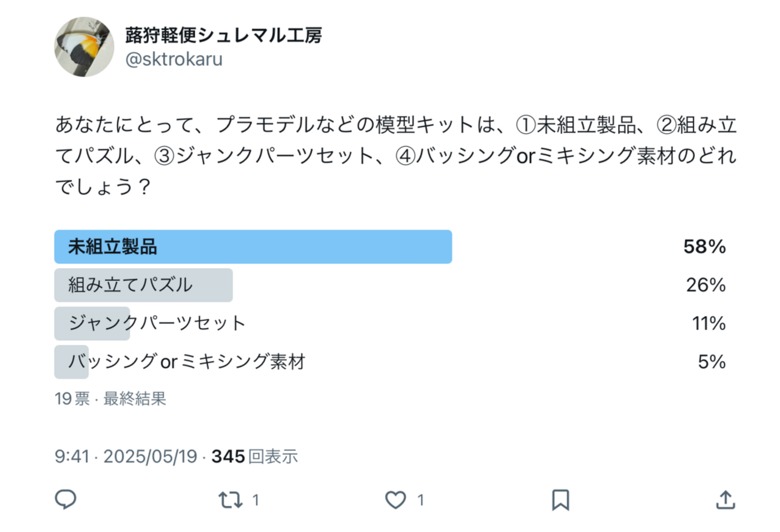View the 345 回表示 view count
Screen dimensions: 780x532
pyautogui.click(x=254, y=457)
